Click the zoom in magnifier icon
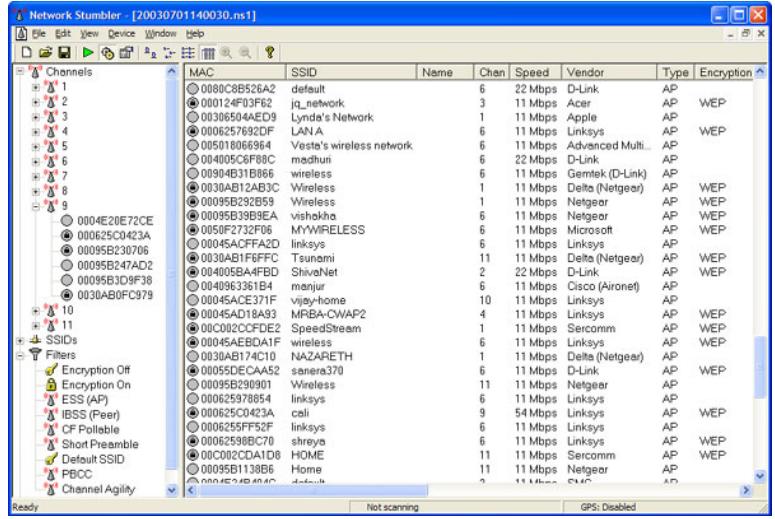The height and width of the screenshot is (519, 775). click(226, 52)
